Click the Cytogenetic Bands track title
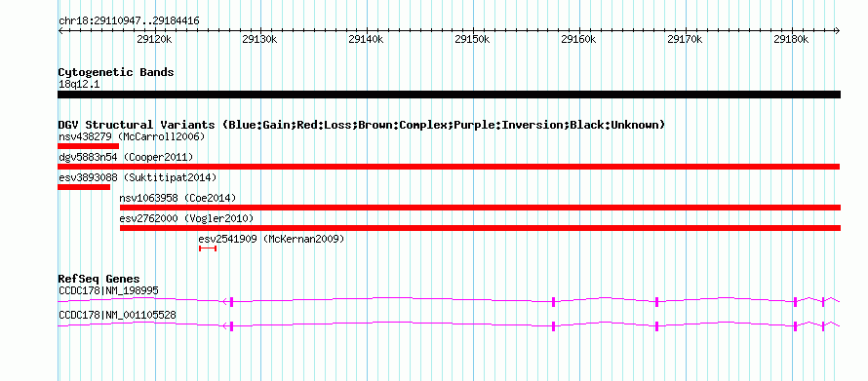The width and height of the screenshot is (868, 381). pyautogui.click(x=116, y=72)
